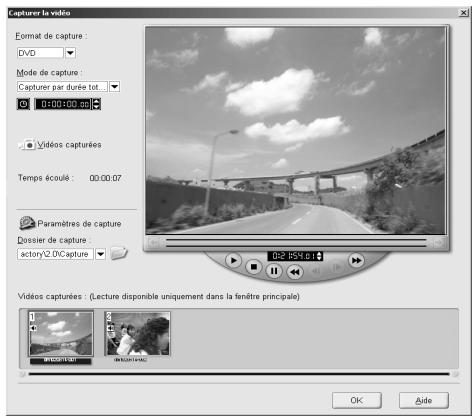The width and height of the screenshot is (473, 417).
Task: Click left arrow of preview seek bar
Action: (154, 243)
